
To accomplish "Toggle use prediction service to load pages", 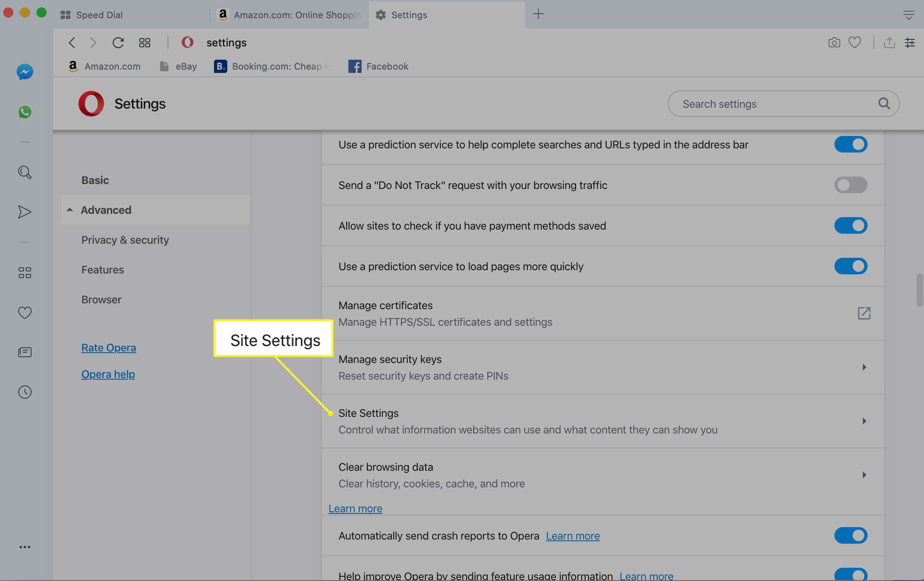I will click(x=850, y=266).
